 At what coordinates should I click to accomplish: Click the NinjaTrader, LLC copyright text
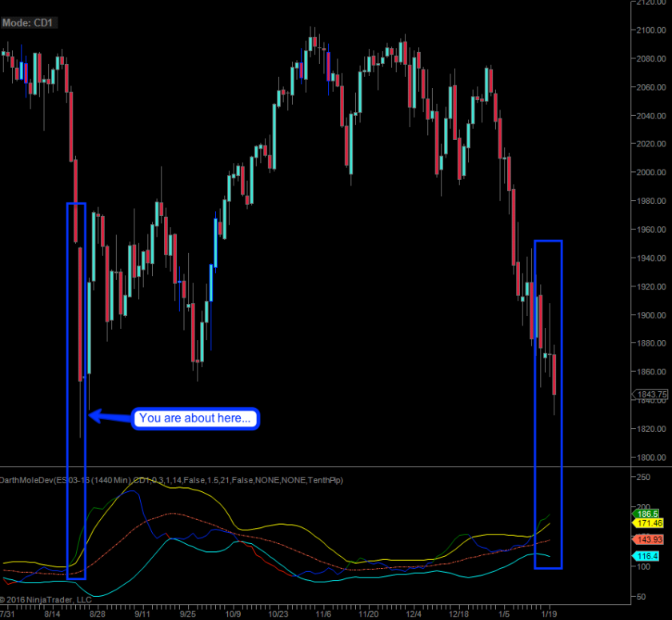tap(46, 598)
